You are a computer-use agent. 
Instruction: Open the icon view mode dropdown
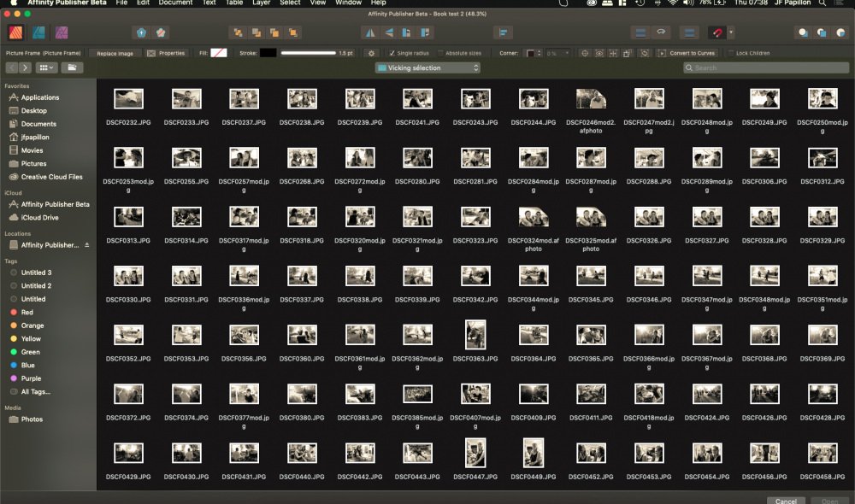tap(47, 67)
